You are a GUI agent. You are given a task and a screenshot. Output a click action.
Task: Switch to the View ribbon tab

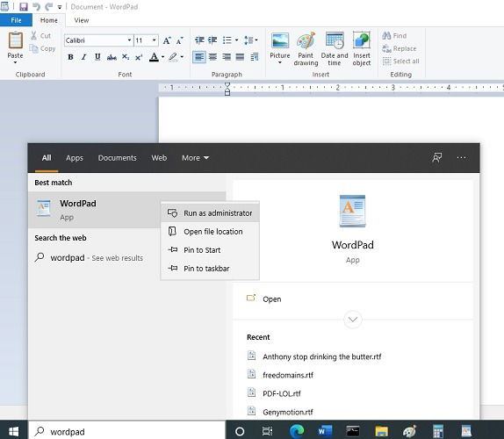point(82,20)
